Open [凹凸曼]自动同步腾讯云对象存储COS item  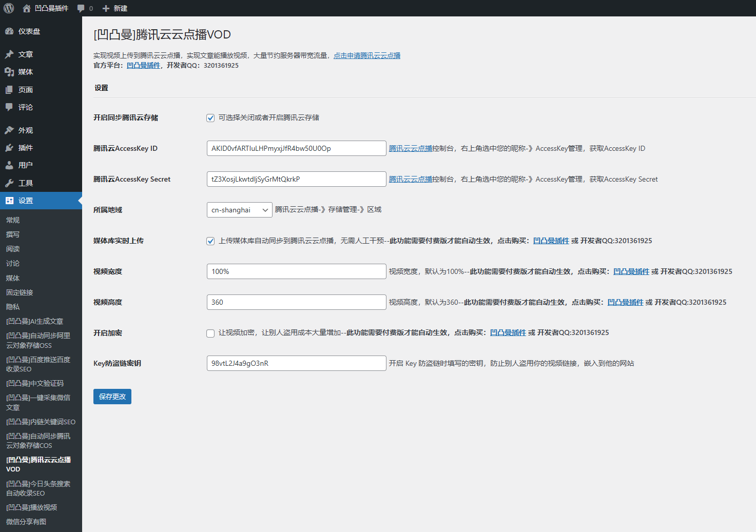[x=38, y=441]
